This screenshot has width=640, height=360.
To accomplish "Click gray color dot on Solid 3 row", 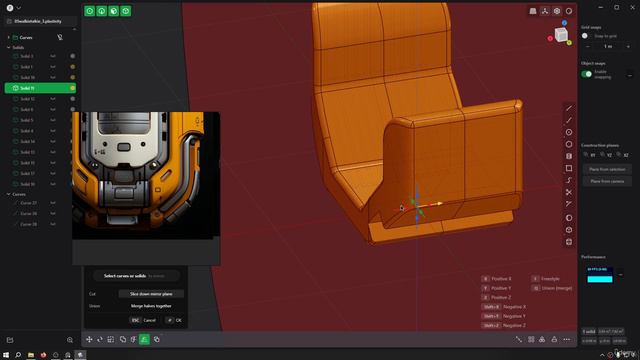I will tap(73, 56).
